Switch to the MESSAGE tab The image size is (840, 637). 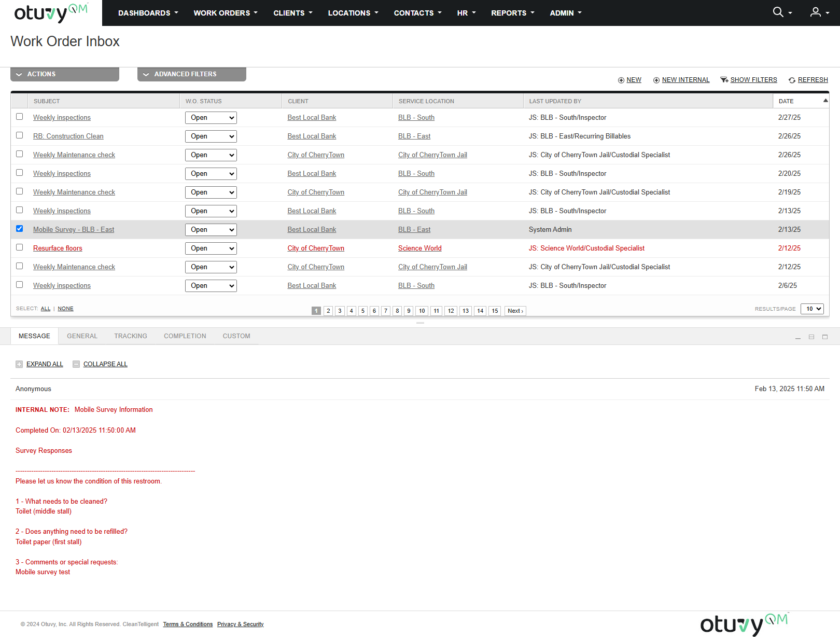pyautogui.click(x=34, y=336)
